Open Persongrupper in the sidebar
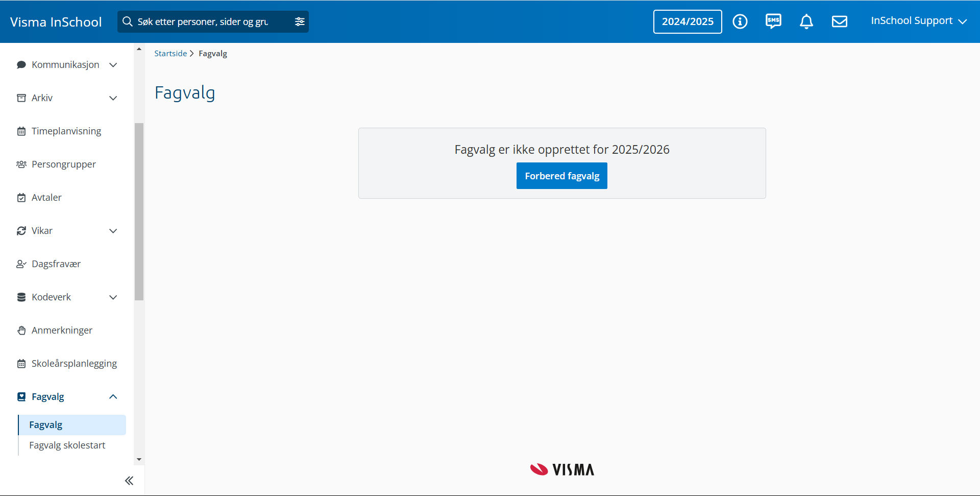The image size is (980, 496). (x=64, y=164)
